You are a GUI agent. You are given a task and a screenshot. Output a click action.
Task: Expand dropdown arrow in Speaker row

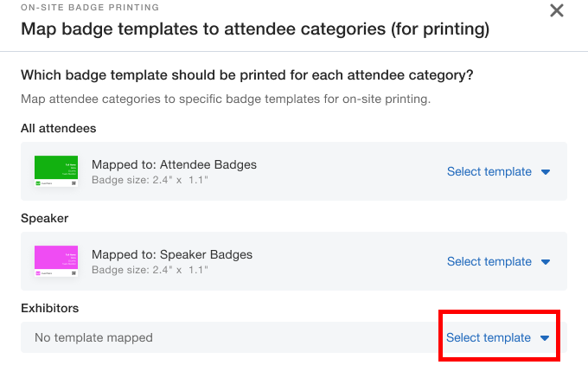coord(546,262)
